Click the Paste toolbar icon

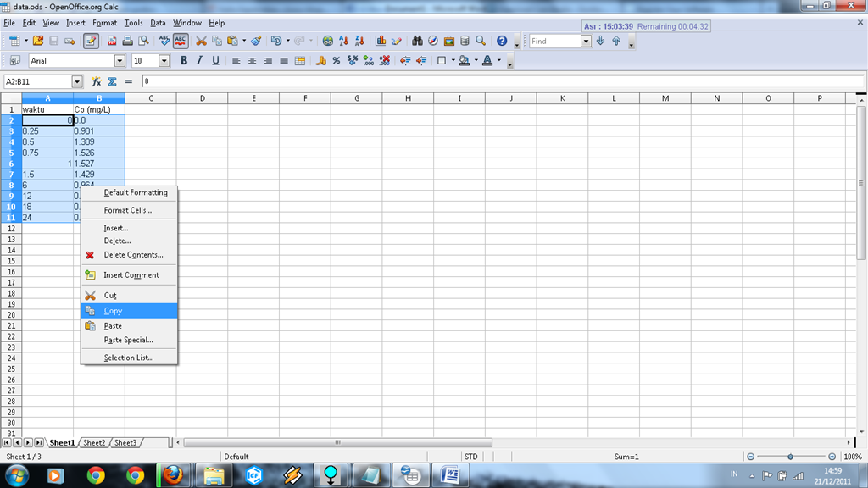pos(233,41)
